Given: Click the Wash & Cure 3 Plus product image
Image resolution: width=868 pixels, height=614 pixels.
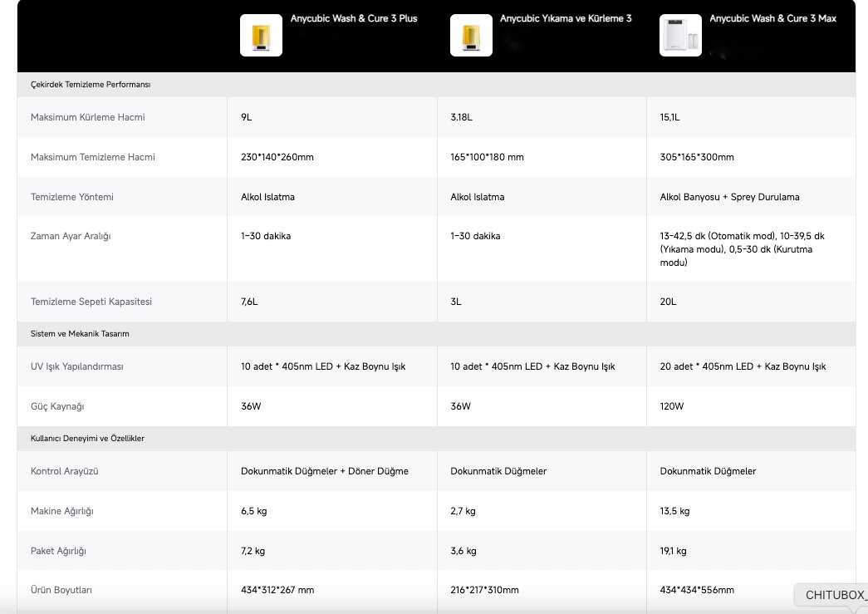Looking at the screenshot, I should click(x=261, y=36).
